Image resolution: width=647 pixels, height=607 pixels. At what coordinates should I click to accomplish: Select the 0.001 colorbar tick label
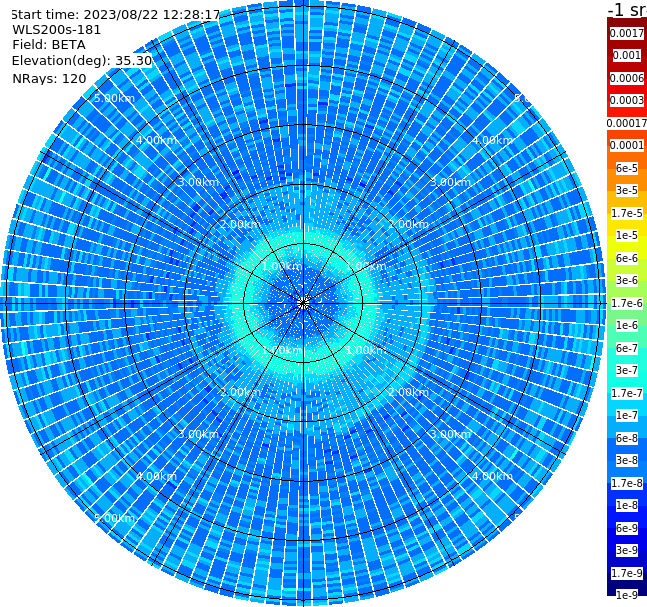pos(627,55)
